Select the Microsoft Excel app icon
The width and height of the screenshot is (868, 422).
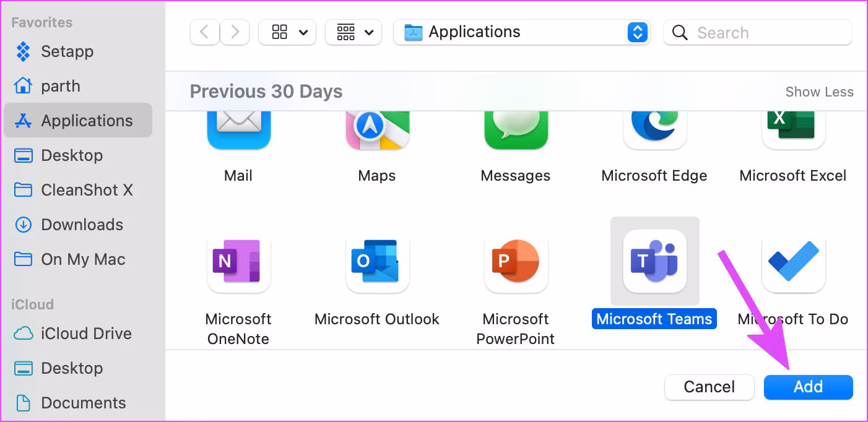click(793, 130)
